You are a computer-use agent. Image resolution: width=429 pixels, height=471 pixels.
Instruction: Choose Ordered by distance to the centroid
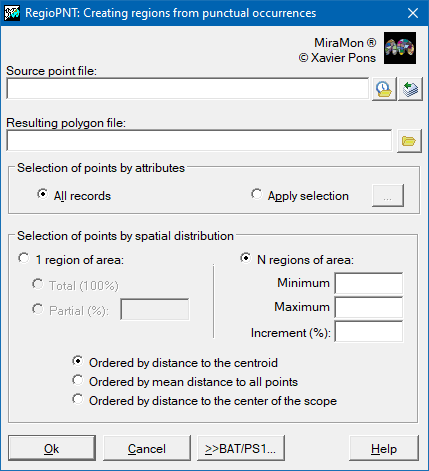tap(175, 363)
